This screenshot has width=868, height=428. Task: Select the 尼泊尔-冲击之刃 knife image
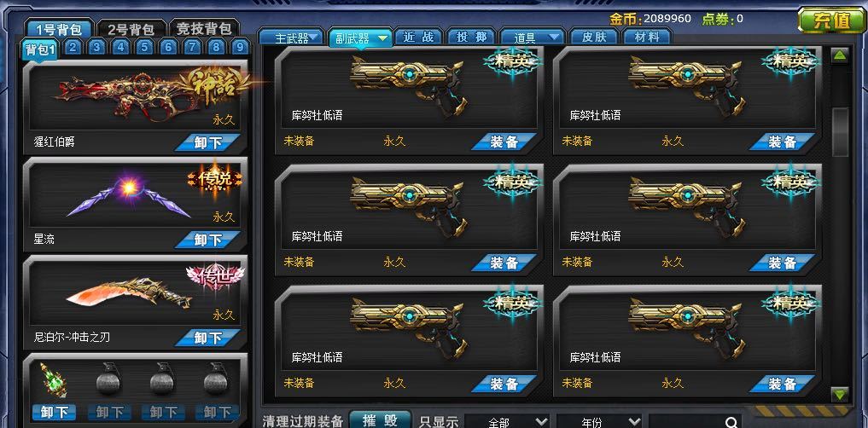point(128,295)
